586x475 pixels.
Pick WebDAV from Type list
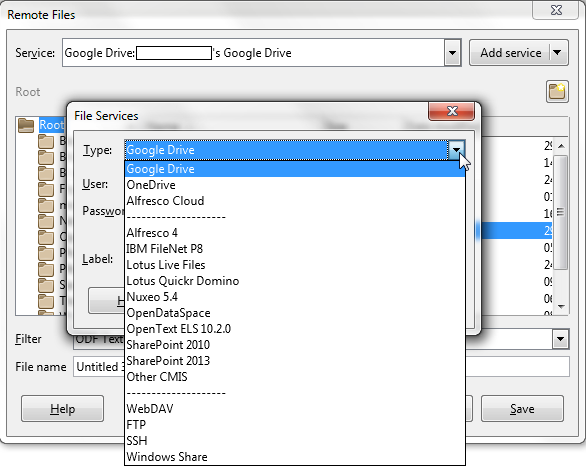click(x=294, y=409)
